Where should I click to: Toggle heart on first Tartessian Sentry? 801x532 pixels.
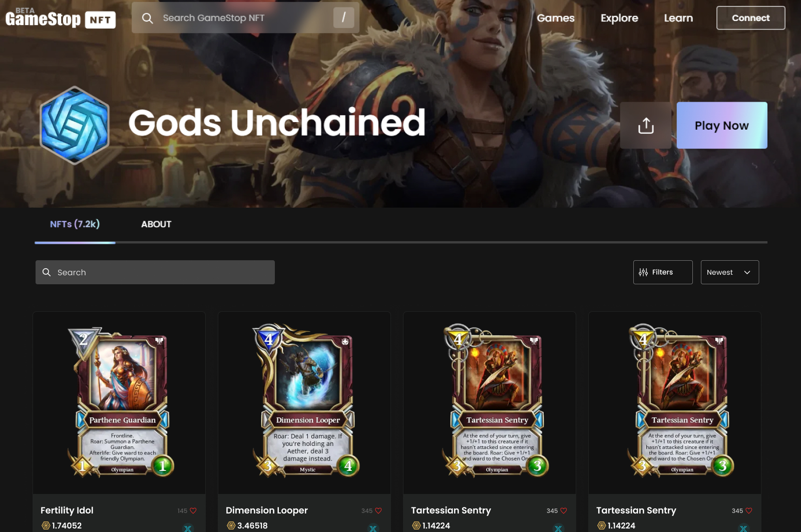coord(564,511)
